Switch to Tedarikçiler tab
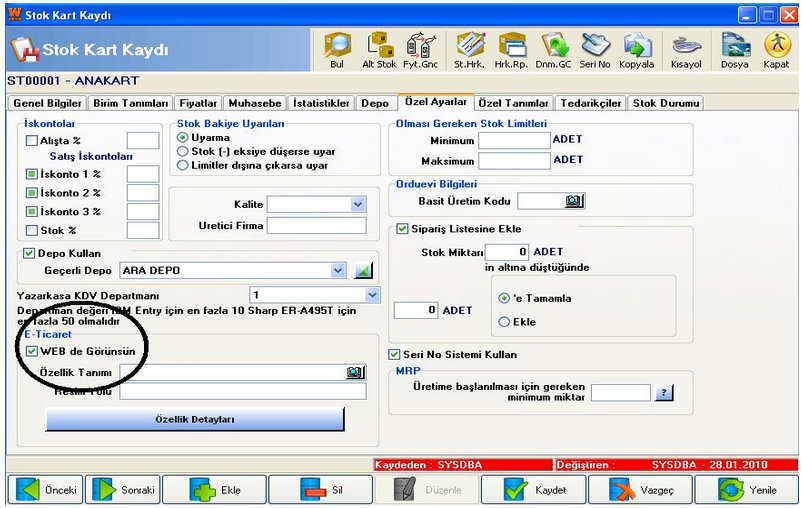Image resolution: width=802 pixels, height=508 pixels. 591,103
